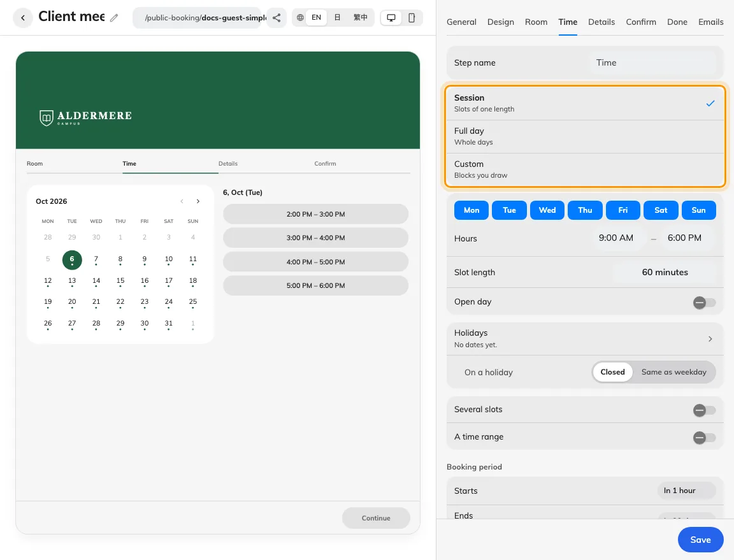Viewport: 734px width, 560px height.
Task: Switch preview to desktop view icon
Action: pyautogui.click(x=391, y=18)
